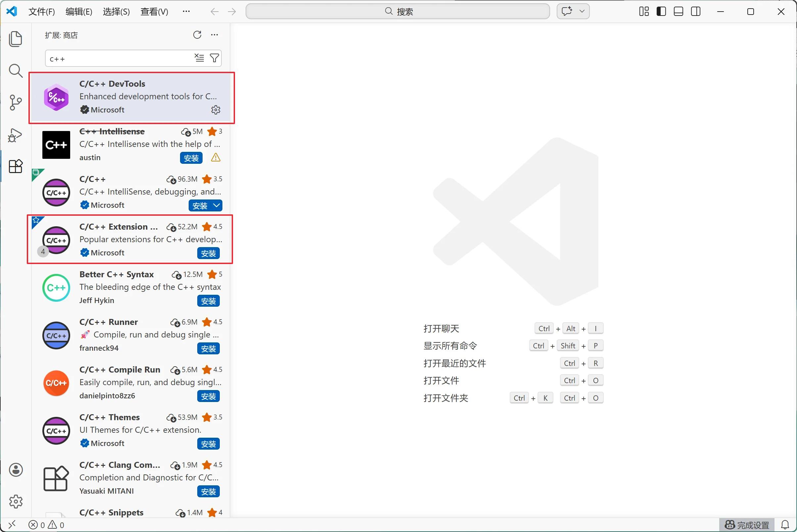This screenshot has width=797, height=532.
Task: Open the C/C++ DevTools manage gear
Action: (x=216, y=110)
